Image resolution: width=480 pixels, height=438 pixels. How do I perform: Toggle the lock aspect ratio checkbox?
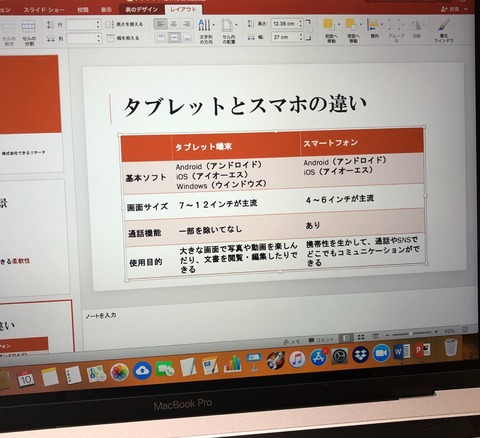pyautogui.click(x=310, y=30)
